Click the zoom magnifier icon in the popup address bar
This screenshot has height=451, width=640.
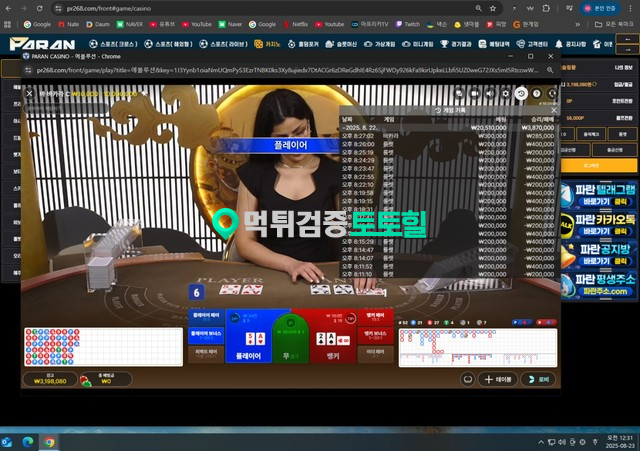tap(550, 70)
